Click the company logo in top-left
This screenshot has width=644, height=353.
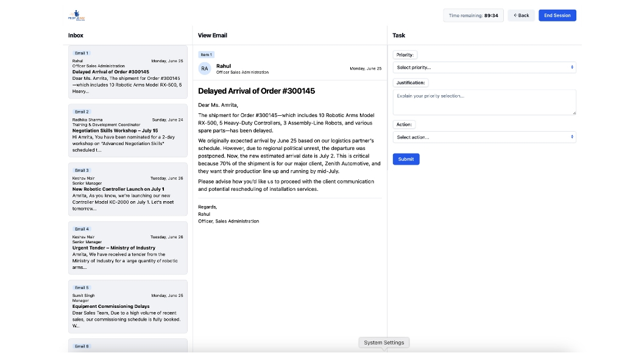point(76,15)
